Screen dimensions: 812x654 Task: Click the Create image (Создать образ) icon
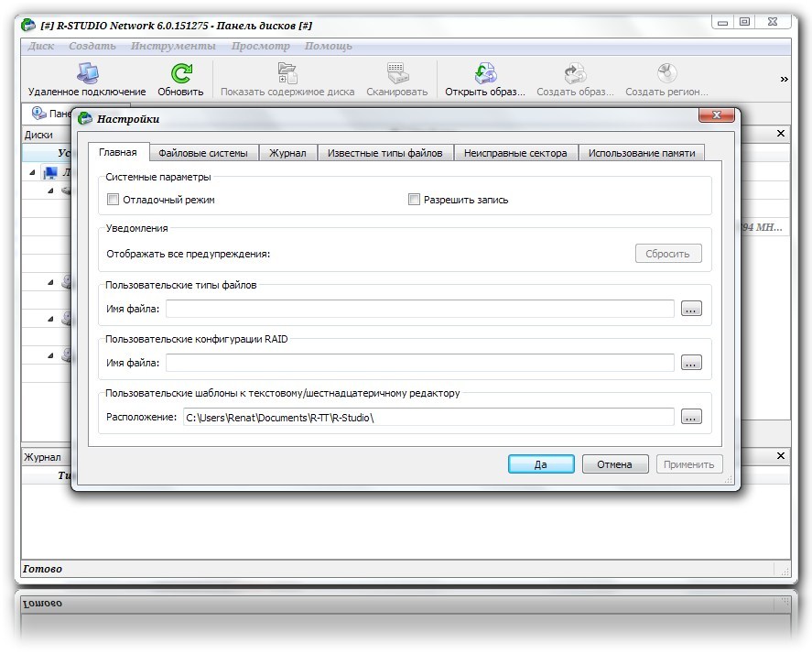[575, 73]
